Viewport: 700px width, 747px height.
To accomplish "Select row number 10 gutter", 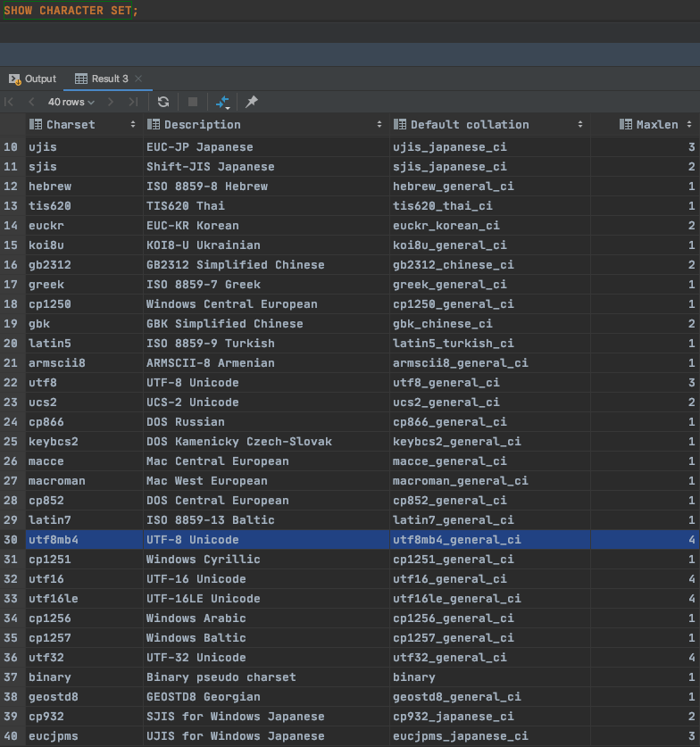I will [x=12, y=147].
